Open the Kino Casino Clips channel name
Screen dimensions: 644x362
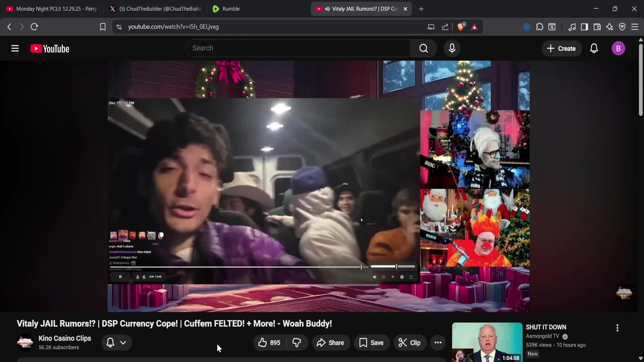(65, 338)
